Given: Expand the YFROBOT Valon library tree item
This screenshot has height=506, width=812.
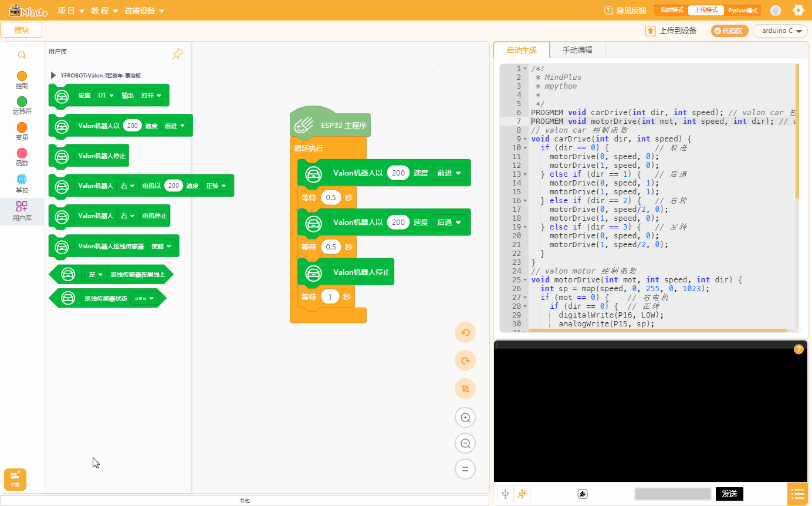Looking at the screenshot, I should coord(53,75).
